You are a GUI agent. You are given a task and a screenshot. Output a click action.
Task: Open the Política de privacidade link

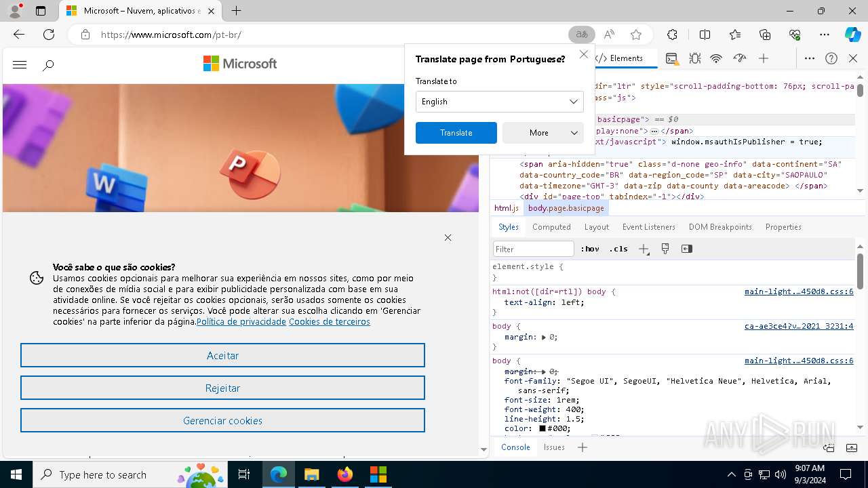pyautogui.click(x=241, y=322)
